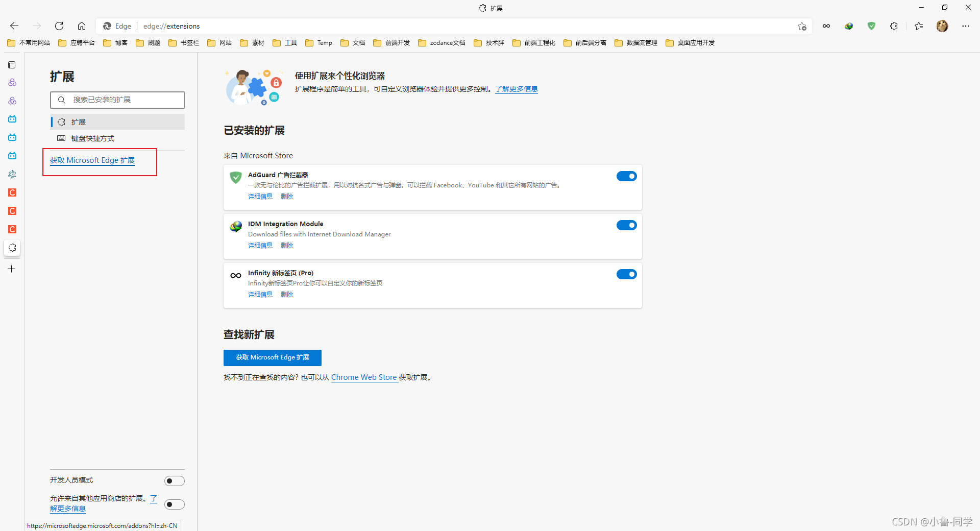980x531 pixels.
Task: Click the IDM Integration Module icon in list
Action: pos(236,226)
